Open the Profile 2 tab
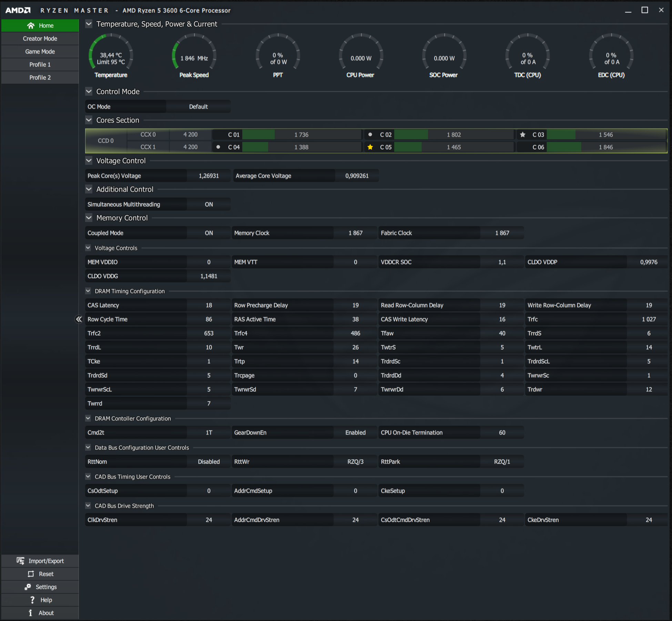Screen dimensions: 672x621 point(40,78)
